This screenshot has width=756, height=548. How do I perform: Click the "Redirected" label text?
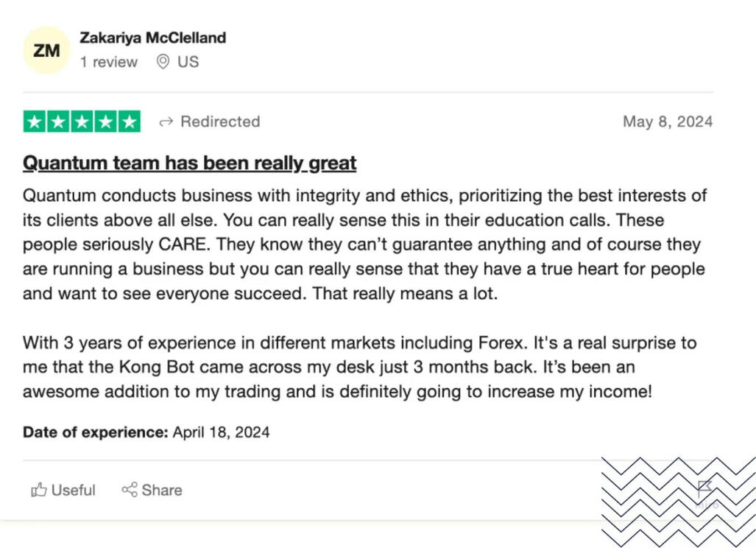tap(220, 122)
